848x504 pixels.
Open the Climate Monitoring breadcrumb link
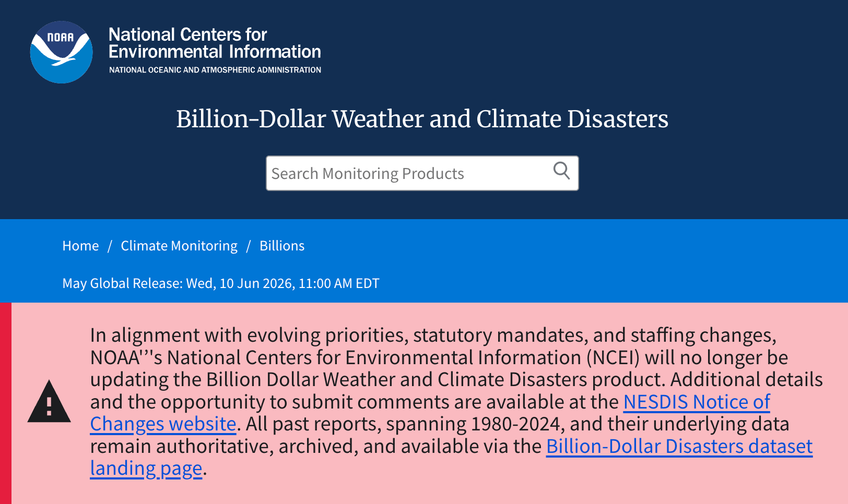pyautogui.click(x=179, y=246)
